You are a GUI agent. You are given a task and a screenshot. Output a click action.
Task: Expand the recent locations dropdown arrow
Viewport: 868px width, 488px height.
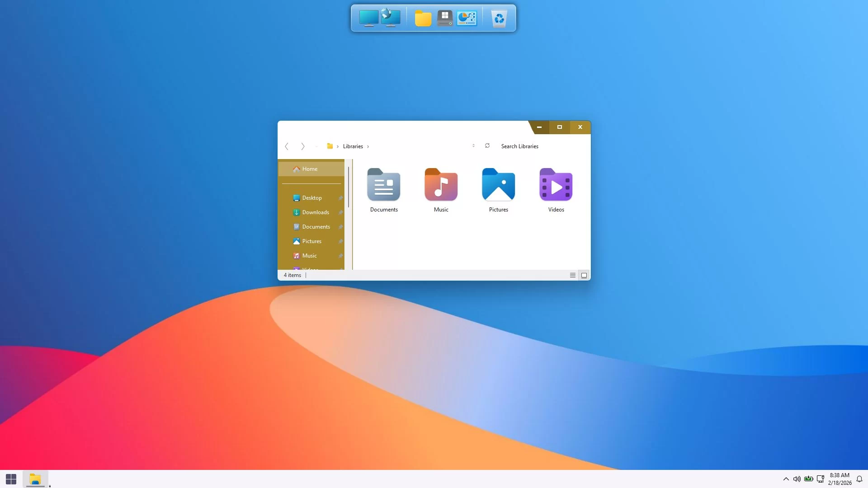point(316,146)
